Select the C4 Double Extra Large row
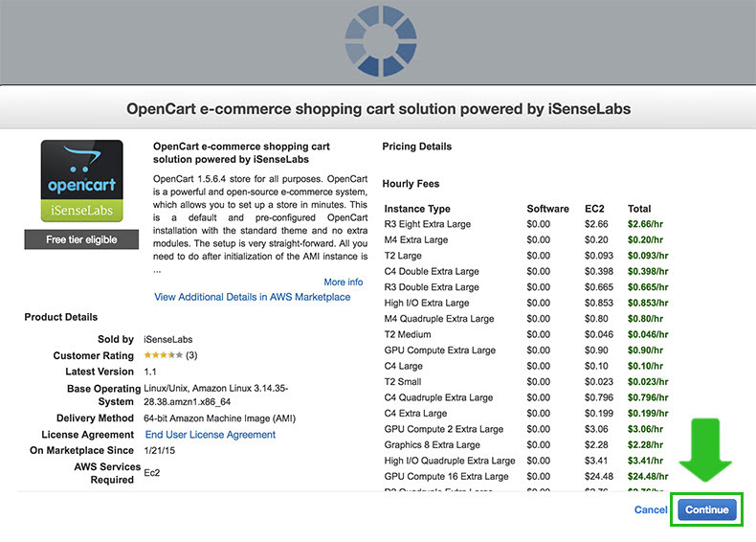The image size is (756, 542). 526,271
